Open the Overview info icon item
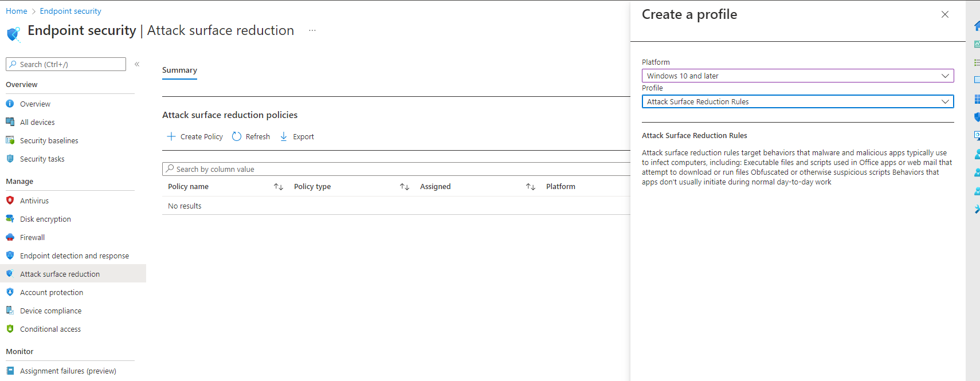Image resolution: width=980 pixels, height=381 pixels. pyautogui.click(x=10, y=104)
